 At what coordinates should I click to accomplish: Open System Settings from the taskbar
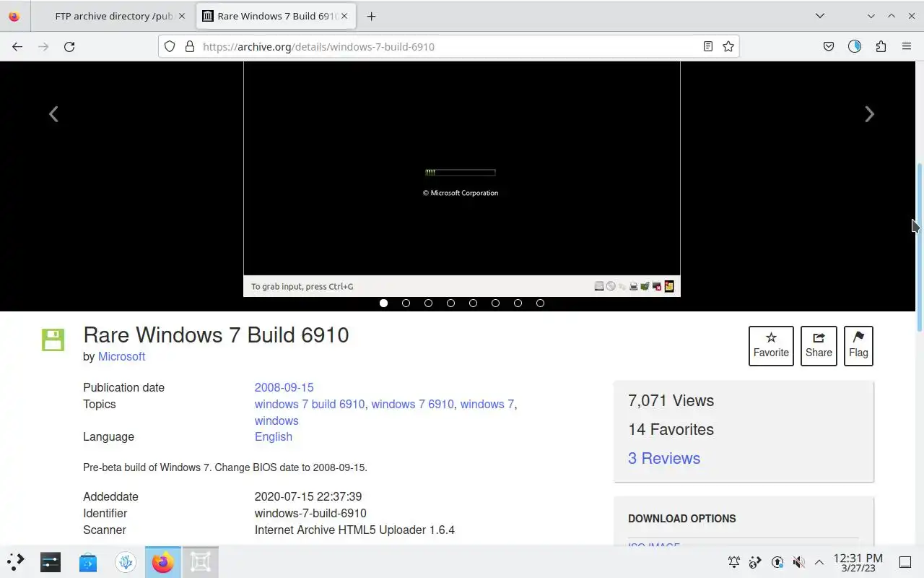tap(51, 561)
